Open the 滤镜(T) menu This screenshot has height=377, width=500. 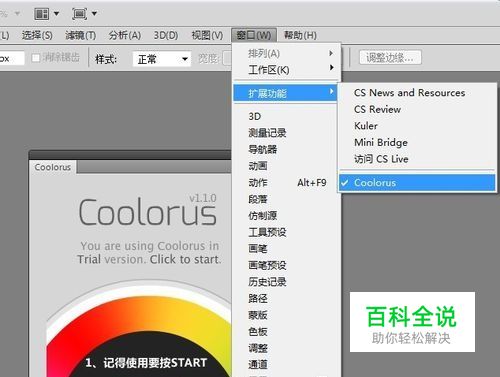(x=81, y=35)
